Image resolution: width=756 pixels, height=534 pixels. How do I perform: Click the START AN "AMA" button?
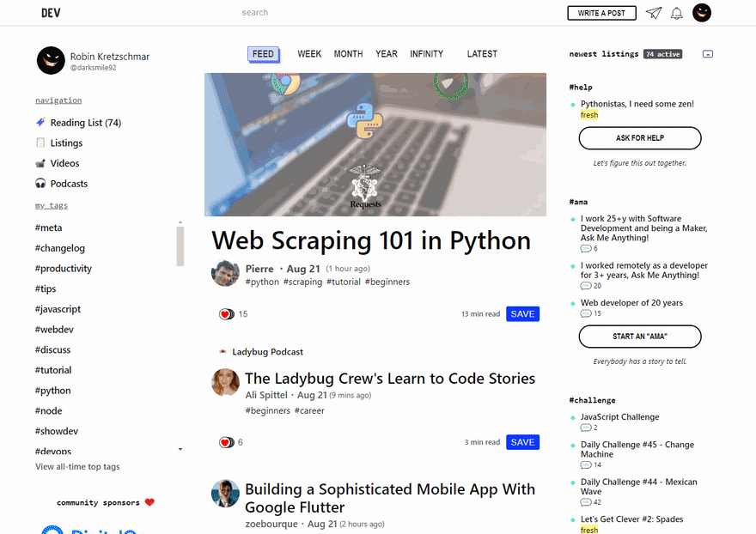tap(640, 337)
